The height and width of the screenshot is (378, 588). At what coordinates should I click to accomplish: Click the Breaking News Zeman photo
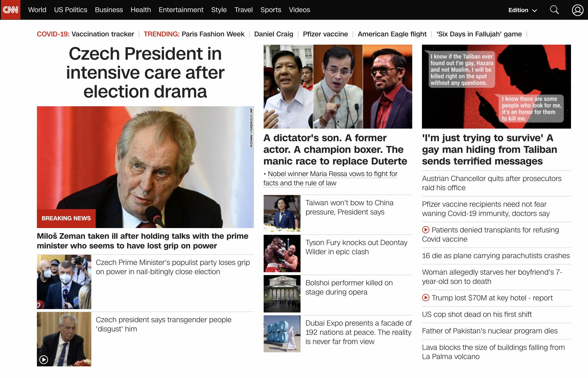click(145, 167)
